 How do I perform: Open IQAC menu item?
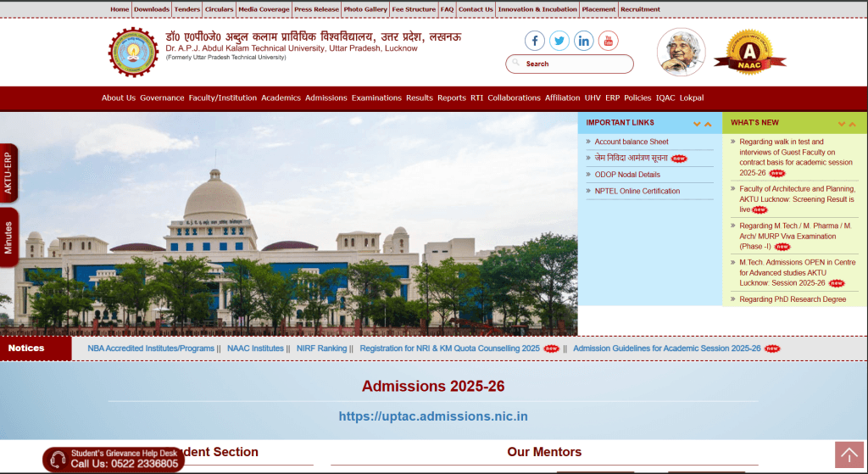click(x=665, y=98)
